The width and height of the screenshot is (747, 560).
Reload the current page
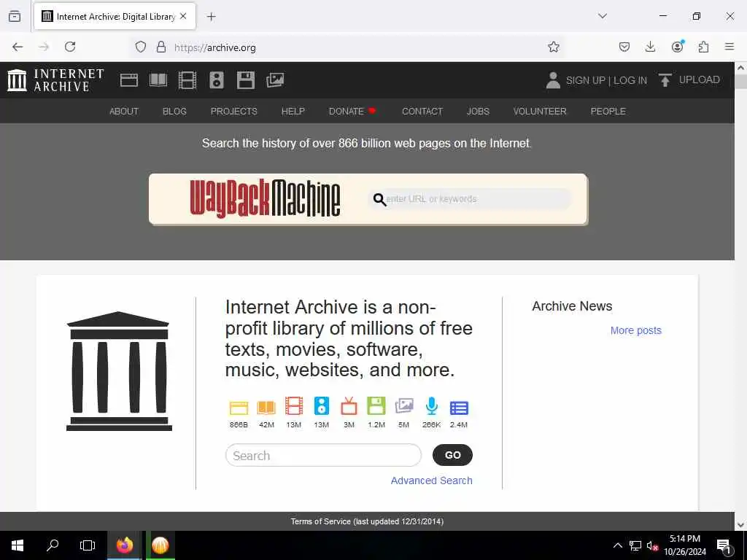coord(70,47)
